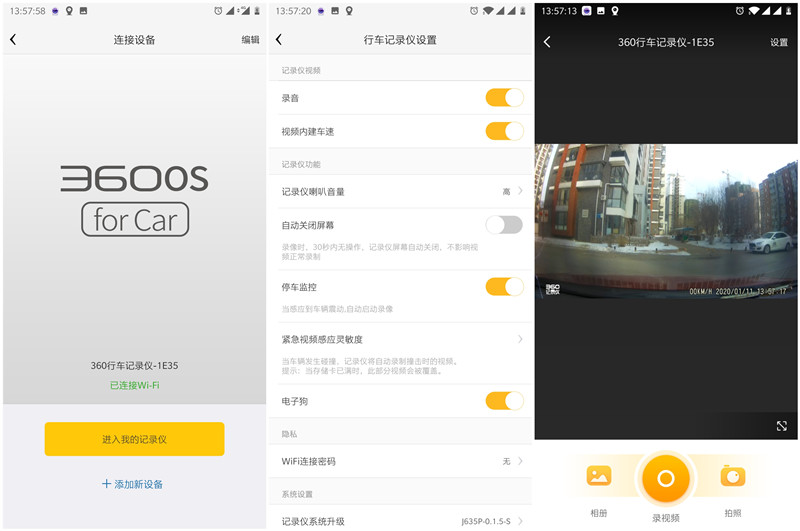Start recording with orange 录视频 button
Screen dimensions: 800x531
pyautogui.click(x=666, y=478)
